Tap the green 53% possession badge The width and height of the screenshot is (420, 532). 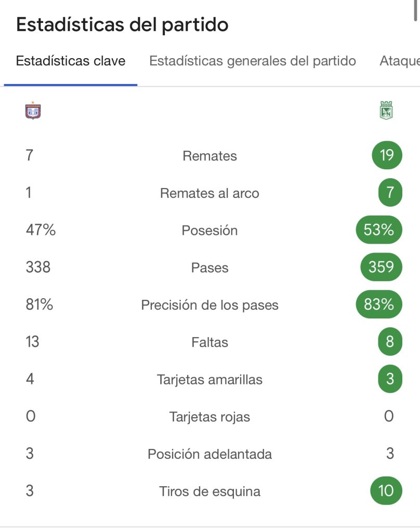pos(379,230)
